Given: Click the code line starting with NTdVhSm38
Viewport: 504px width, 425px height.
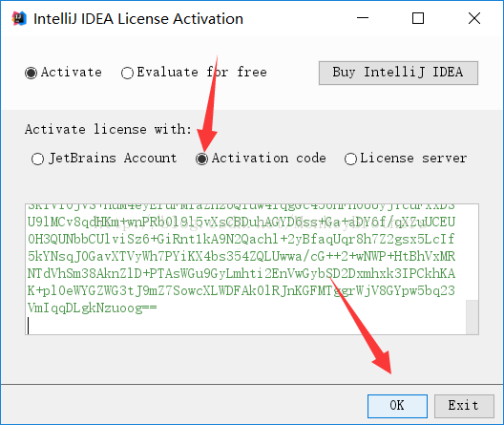Looking at the screenshot, I should click(x=241, y=273).
